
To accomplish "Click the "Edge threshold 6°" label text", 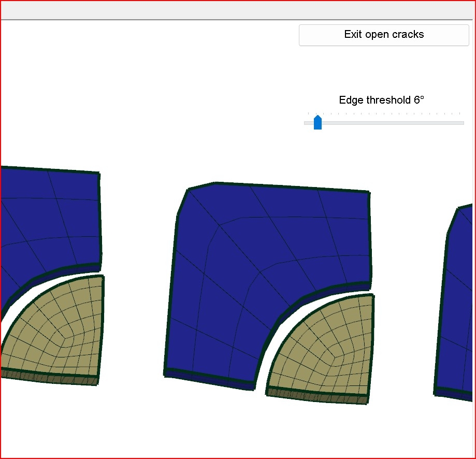I will point(381,100).
